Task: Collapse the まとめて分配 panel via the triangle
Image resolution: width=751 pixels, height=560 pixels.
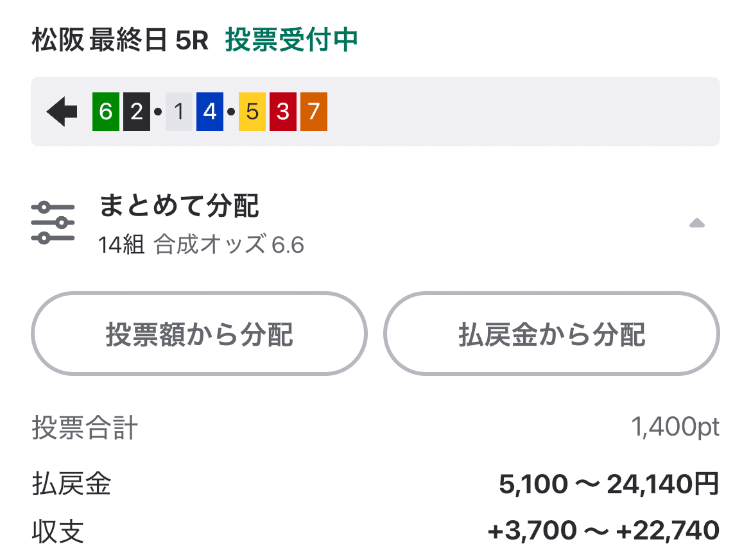Action: pos(697,223)
